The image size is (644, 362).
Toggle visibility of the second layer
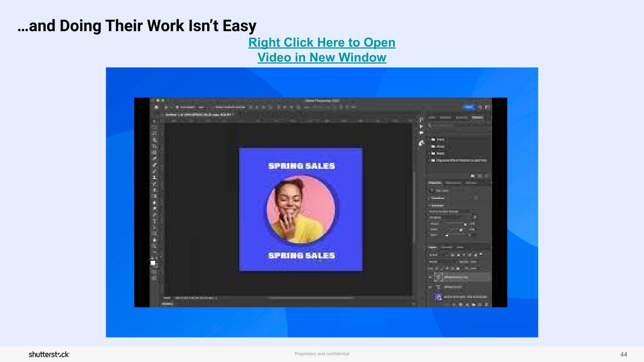point(430,287)
